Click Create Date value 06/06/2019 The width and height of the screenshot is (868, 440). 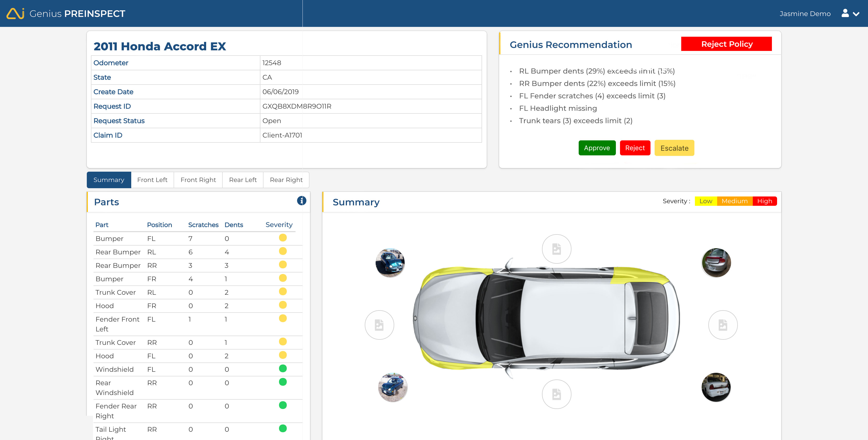[x=280, y=92]
